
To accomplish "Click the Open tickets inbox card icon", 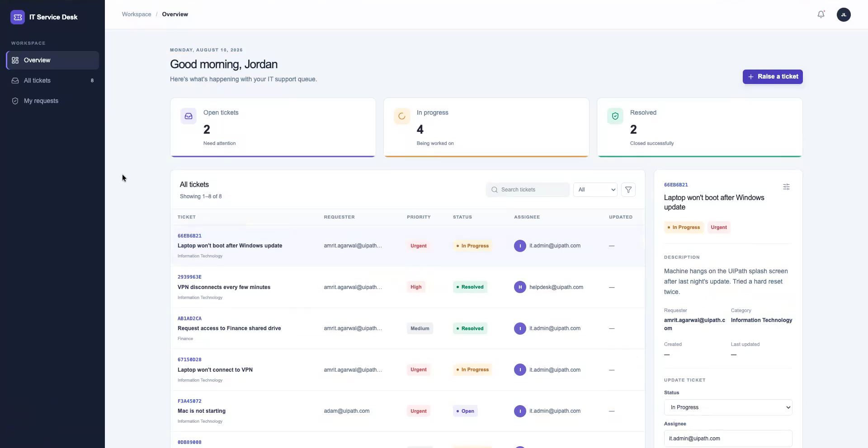I will [x=189, y=116].
